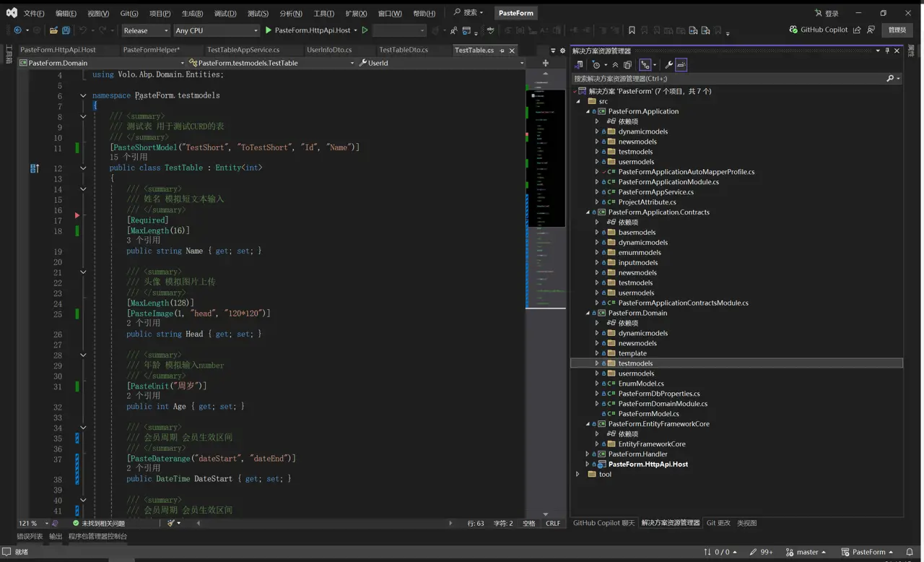924x562 pixels.
Task: Click the 管理员 button
Action: (897, 30)
